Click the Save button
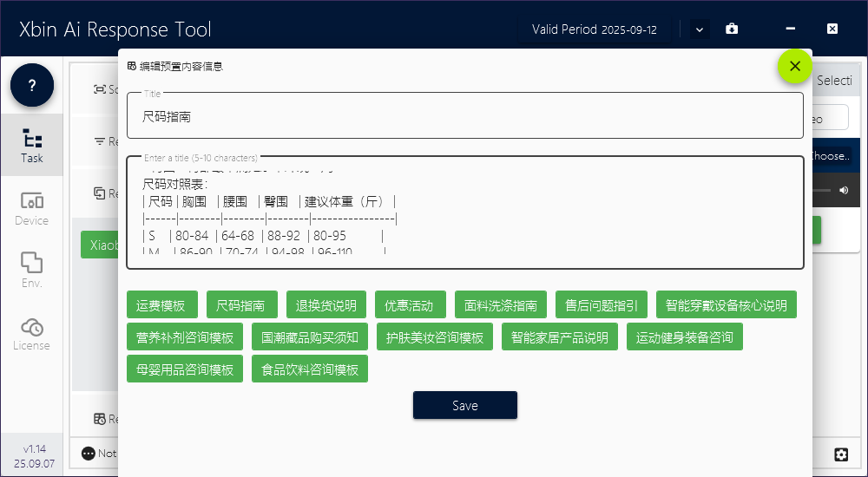The width and height of the screenshot is (868, 477). 465,406
